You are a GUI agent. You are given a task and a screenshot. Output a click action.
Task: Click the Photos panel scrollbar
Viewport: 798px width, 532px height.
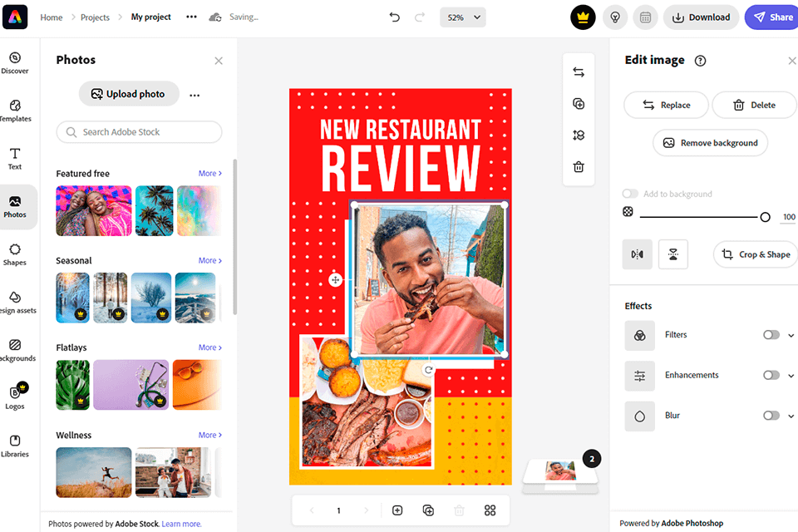point(234,237)
